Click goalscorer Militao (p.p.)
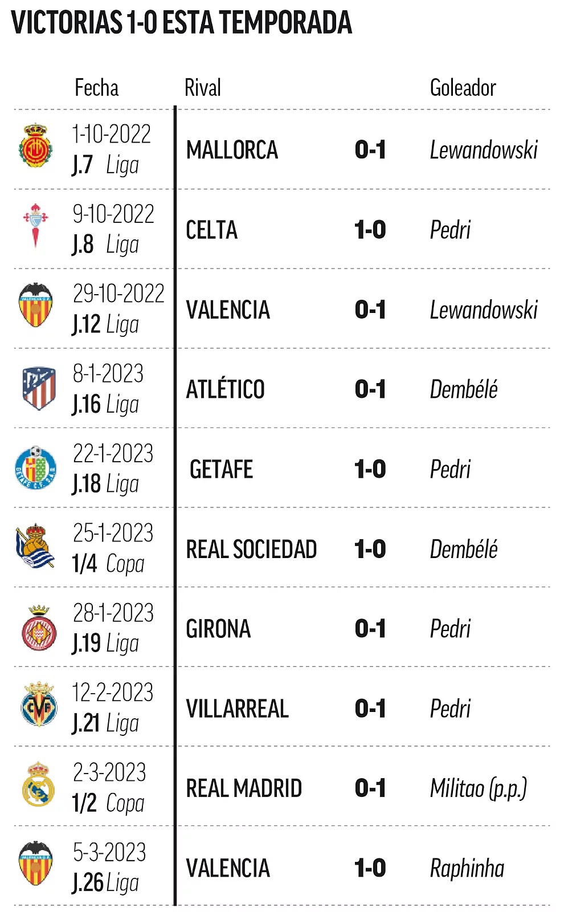 [x=479, y=788]
